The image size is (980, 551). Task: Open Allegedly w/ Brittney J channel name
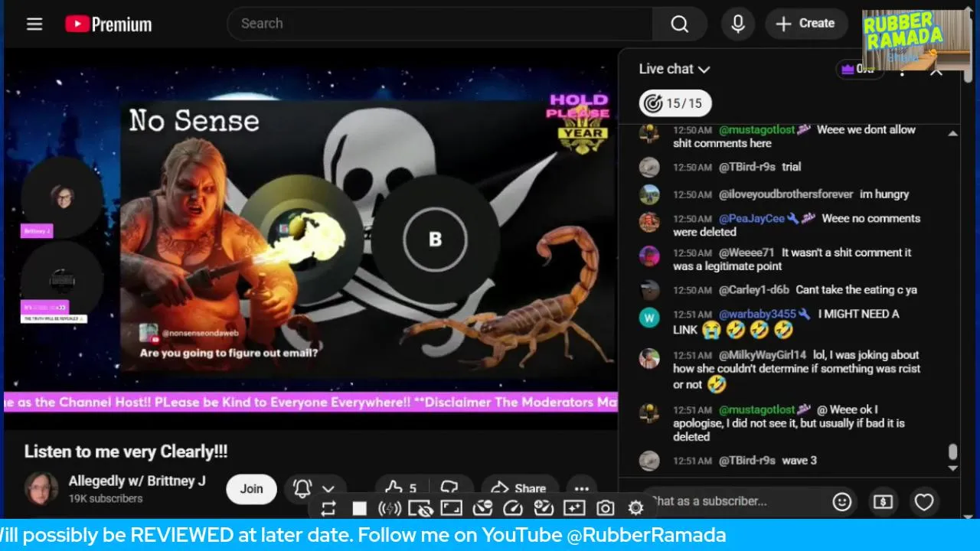(137, 481)
